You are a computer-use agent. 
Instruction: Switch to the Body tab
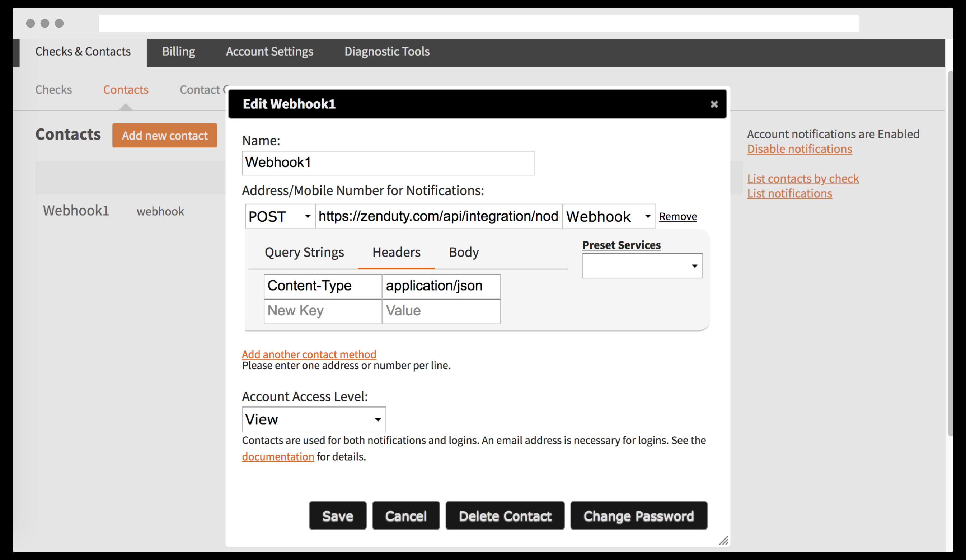click(464, 252)
